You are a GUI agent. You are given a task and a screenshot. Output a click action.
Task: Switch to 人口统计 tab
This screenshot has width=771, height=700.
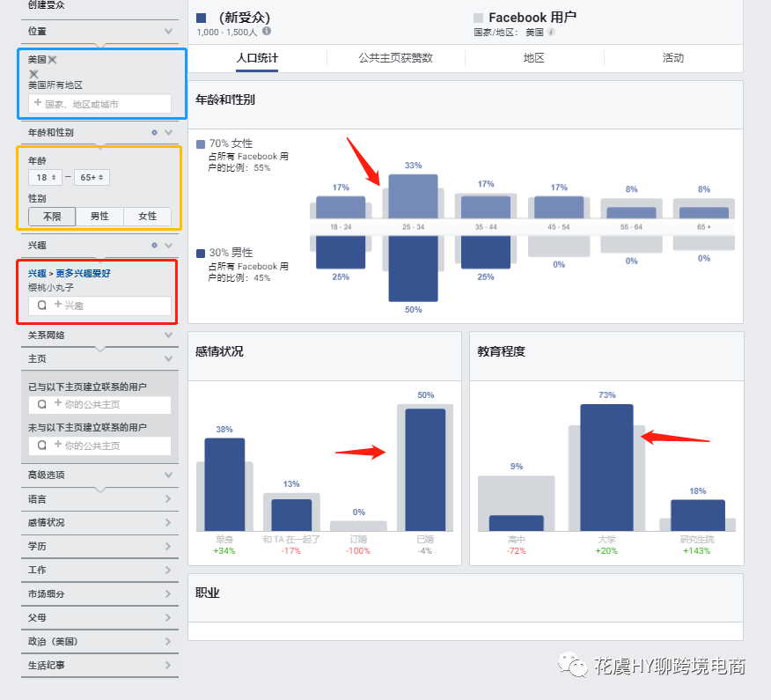click(257, 58)
